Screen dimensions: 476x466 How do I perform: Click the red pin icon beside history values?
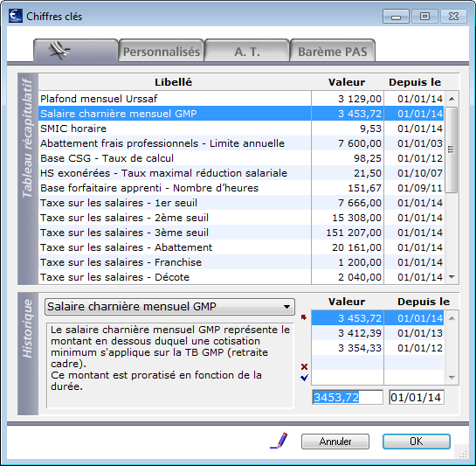point(304,317)
